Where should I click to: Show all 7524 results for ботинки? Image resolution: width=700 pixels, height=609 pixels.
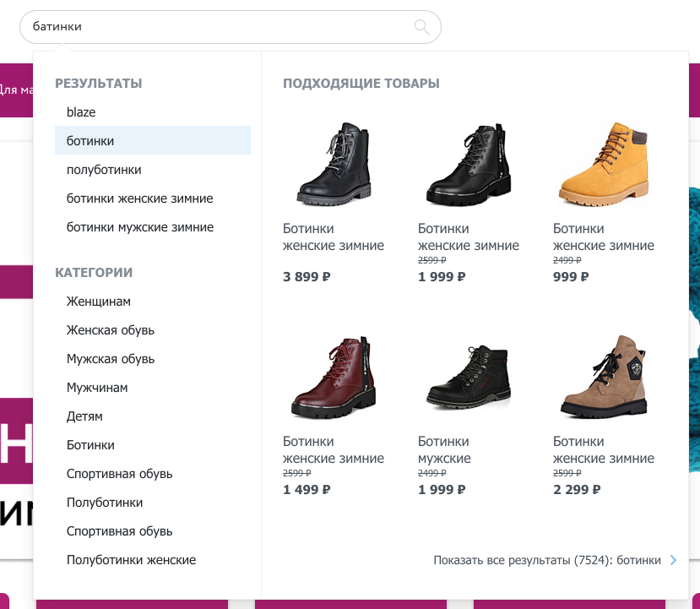coord(547,560)
